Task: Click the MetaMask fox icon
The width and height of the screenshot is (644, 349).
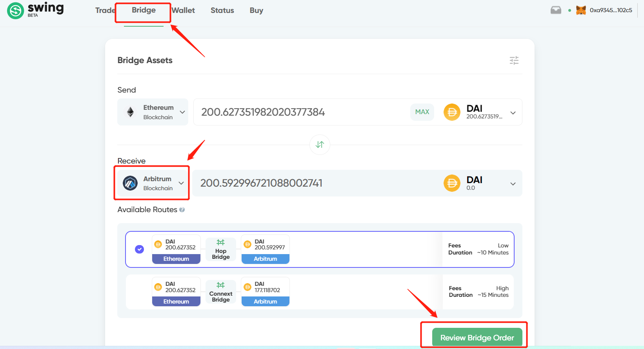Action: coord(581,10)
